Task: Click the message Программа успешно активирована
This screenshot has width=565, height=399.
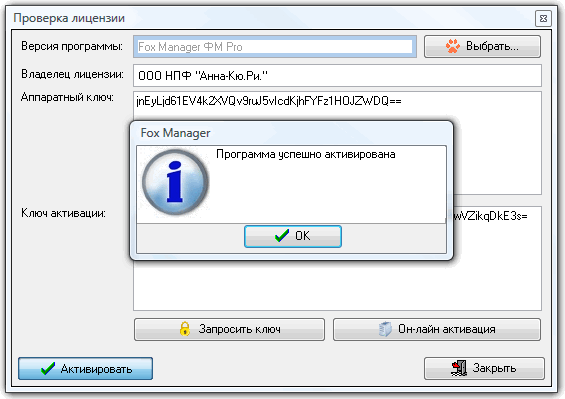Action: (x=306, y=154)
